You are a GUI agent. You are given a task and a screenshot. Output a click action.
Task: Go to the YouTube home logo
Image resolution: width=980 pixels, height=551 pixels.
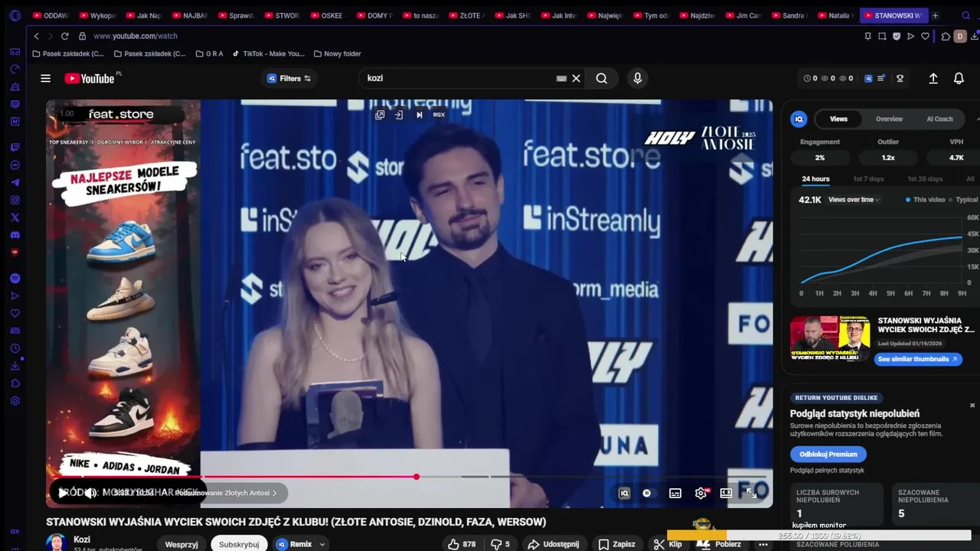pos(90,78)
